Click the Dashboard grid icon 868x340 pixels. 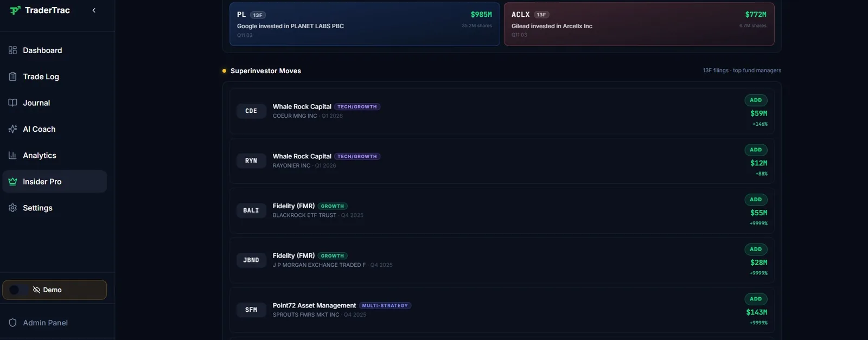[12, 50]
